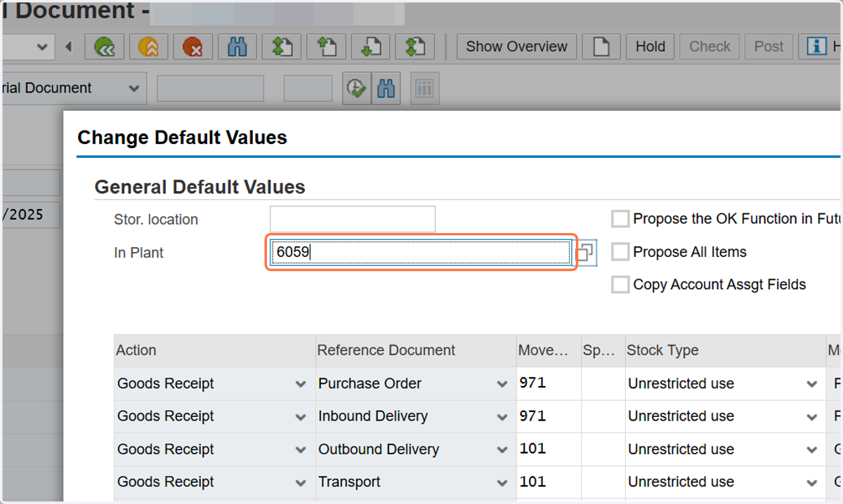Viewport: 843px width, 504px height.
Task: Click movement type 971 in Inbound Delivery row
Action: [x=549, y=416]
